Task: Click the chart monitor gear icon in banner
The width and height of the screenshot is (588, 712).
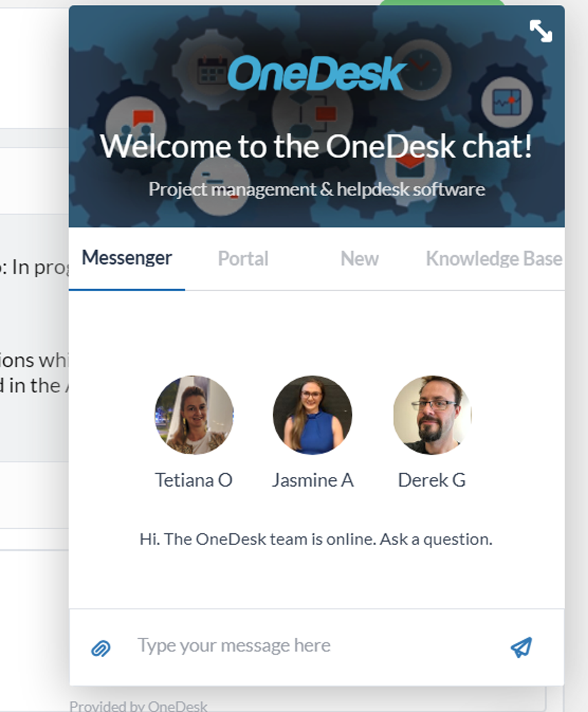Action: click(507, 102)
